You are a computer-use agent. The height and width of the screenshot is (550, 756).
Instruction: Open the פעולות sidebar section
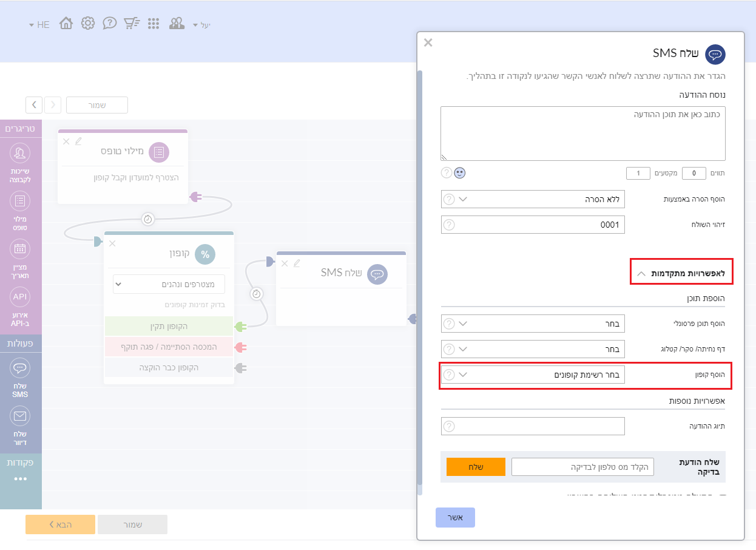pyautogui.click(x=21, y=343)
